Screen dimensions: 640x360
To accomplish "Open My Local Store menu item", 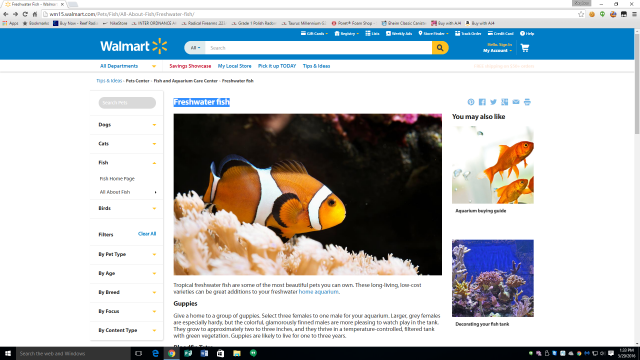I will 235,66.
